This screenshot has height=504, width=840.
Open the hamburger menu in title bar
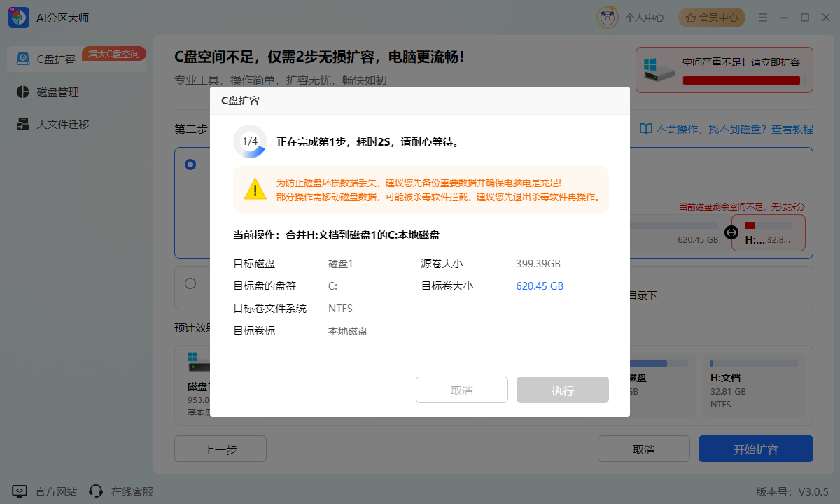click(762, 17)
